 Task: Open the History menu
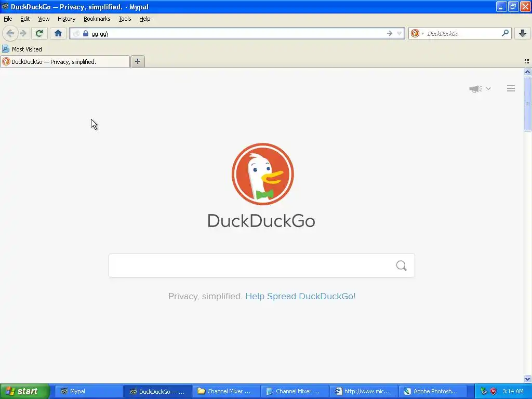coord(66,19)
